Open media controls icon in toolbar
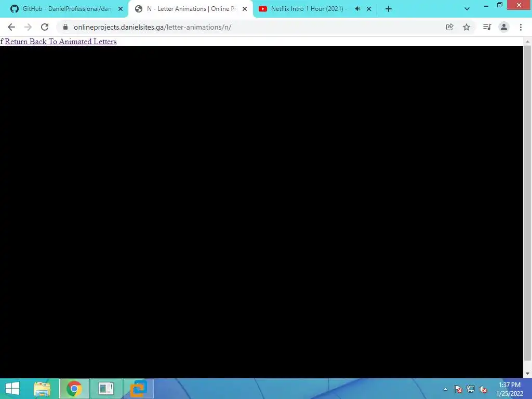The height and width of the screenshot is (399, 532). (487, 27)
